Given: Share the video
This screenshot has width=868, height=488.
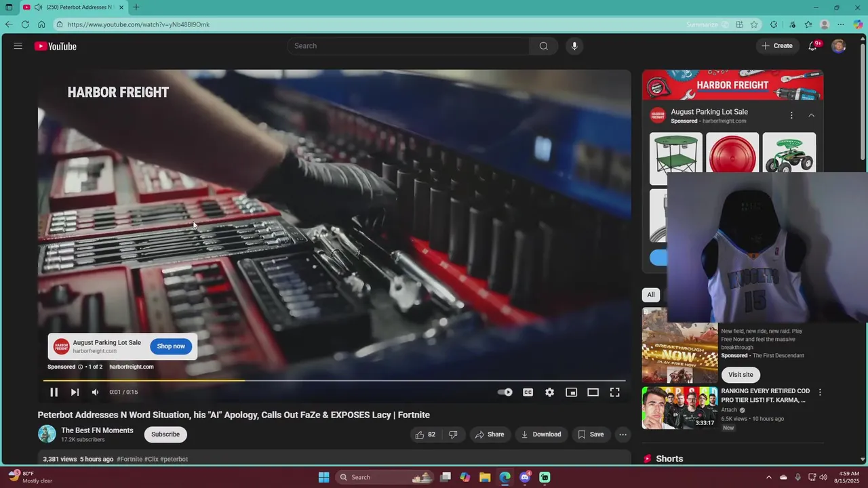Looking at the screenshot, I should pos(490,434).
